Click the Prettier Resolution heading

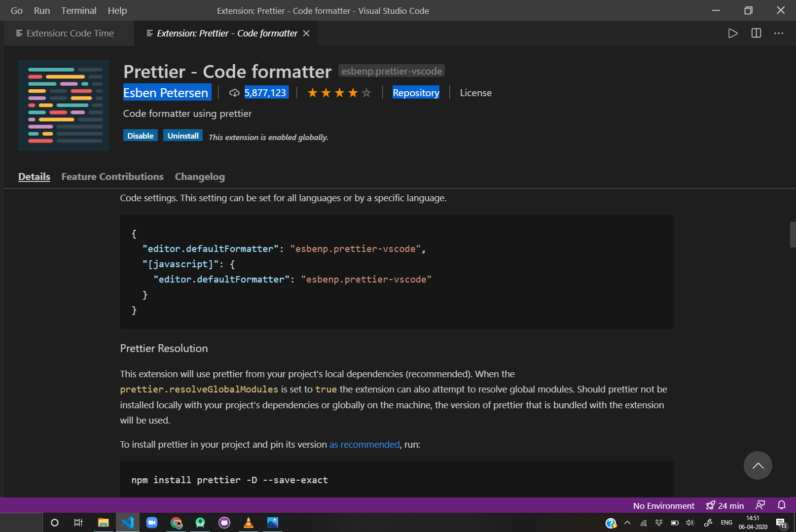164,348
